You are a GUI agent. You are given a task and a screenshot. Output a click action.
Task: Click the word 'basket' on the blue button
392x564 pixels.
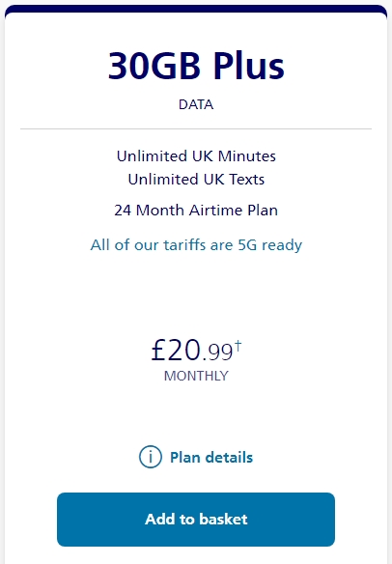tap(223, 519)
